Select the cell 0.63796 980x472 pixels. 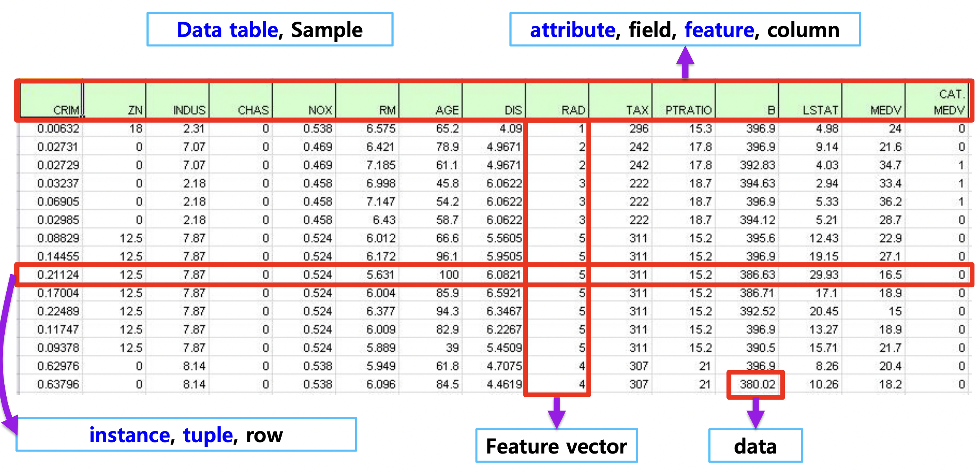(x=52, y=384)
